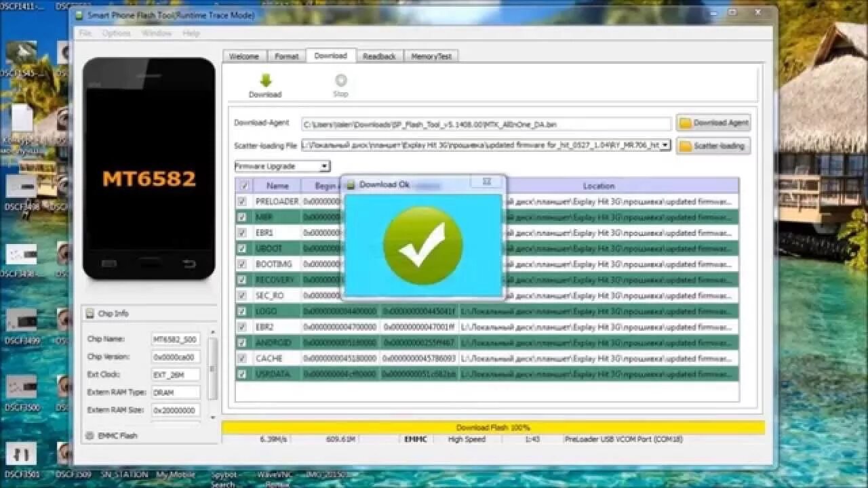Switch to the MemoryTest tab
Screen dimensions: 868x488
tap(431, 56)
